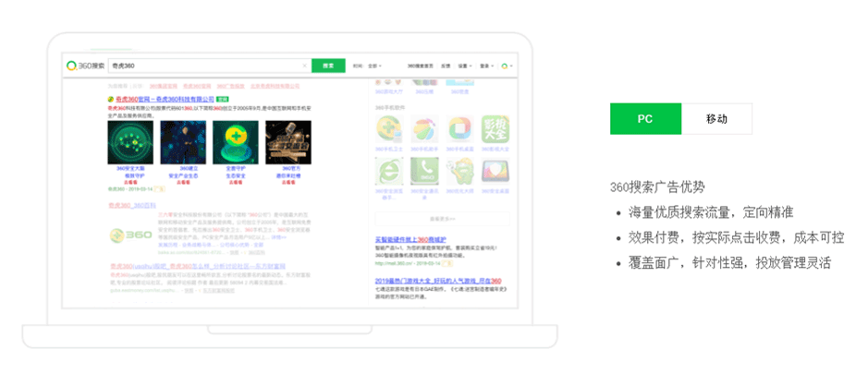Click the 360搜索 logo
Image resolution: width=868 pixels, height=385 pixels.
coord(85,66)
